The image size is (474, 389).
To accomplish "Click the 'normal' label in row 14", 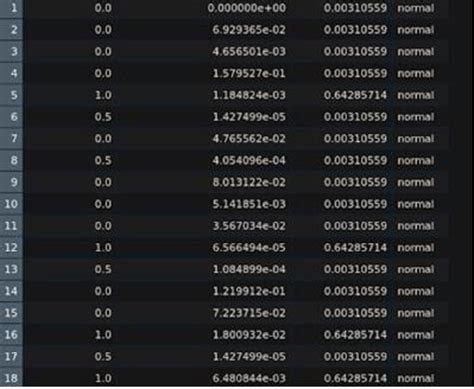I will 416,291.
